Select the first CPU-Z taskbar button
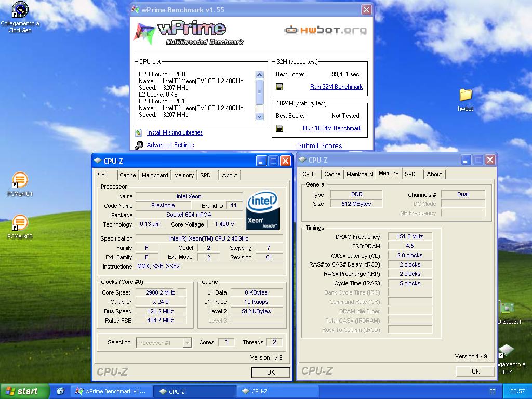Screen dimensions: 532x399 coord(194,391)
